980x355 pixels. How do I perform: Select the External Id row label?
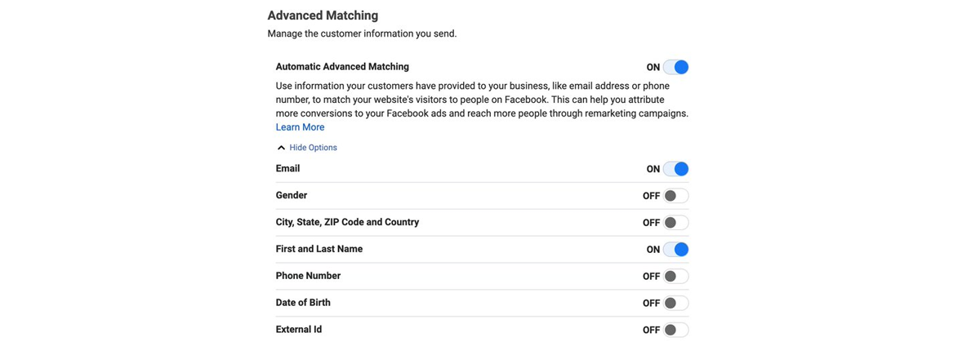tap(299, 330)
